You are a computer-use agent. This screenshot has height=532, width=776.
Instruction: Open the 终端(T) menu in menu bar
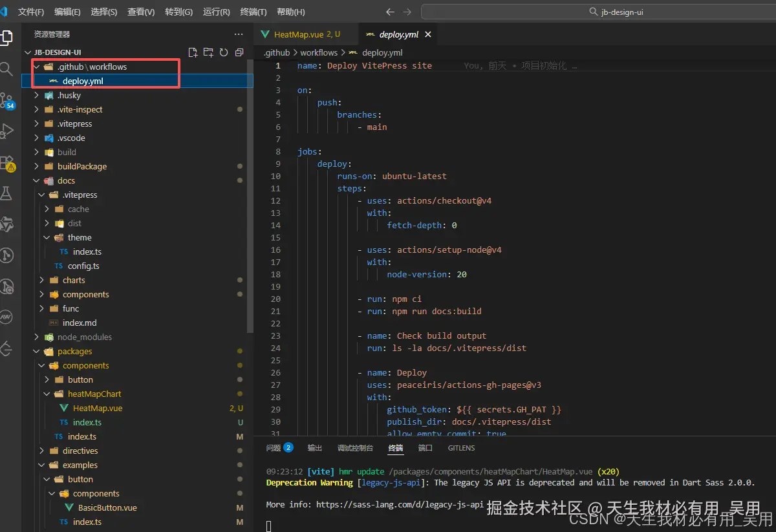click(253, 12)
